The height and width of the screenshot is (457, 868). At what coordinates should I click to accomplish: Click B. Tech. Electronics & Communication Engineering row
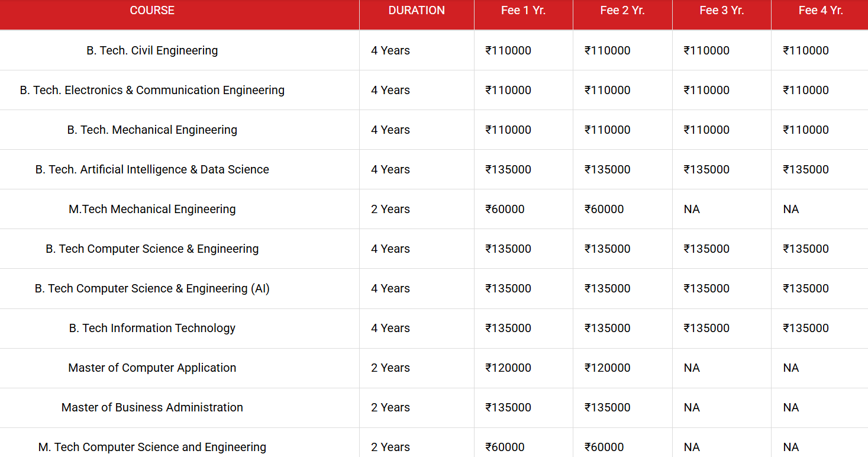pyautogui.click(x=152, y=91)
